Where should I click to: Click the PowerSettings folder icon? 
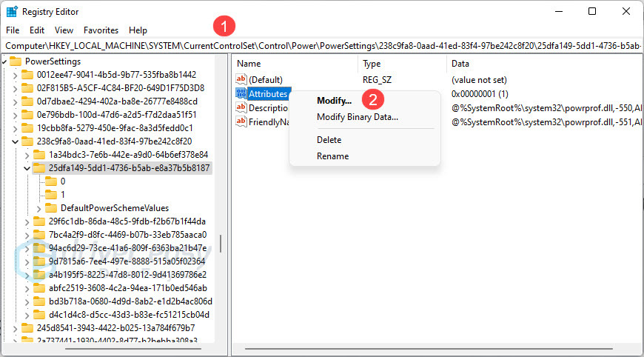tap(16, 61)
